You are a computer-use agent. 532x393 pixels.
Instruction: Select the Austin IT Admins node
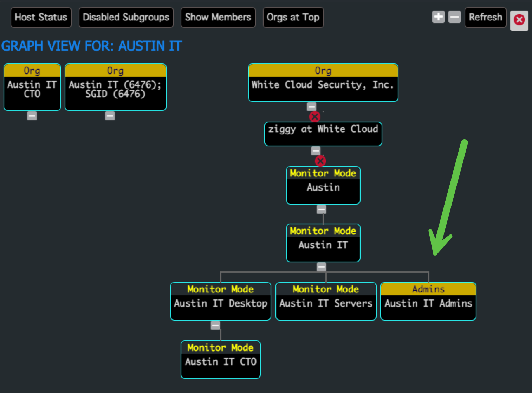point(428,301)
